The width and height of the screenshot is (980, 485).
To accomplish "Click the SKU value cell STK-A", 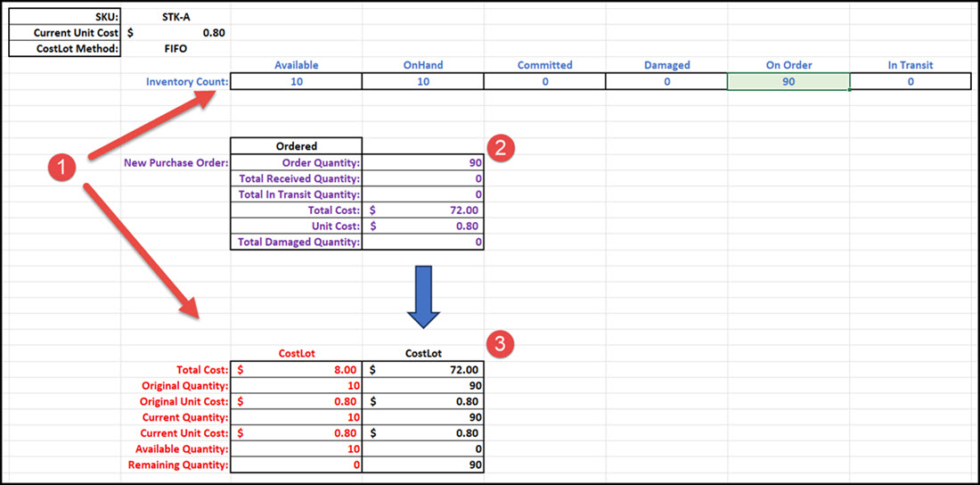I will click(x=176, y=17).
